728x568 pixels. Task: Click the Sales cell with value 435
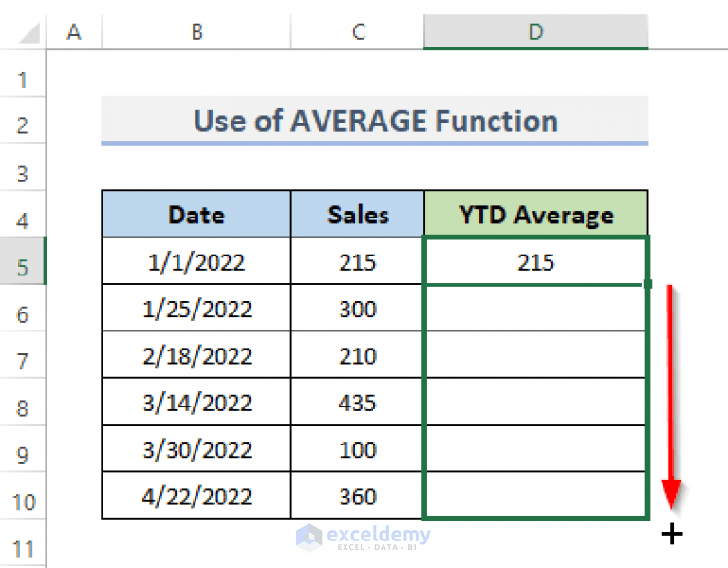(x=358, y=403)
